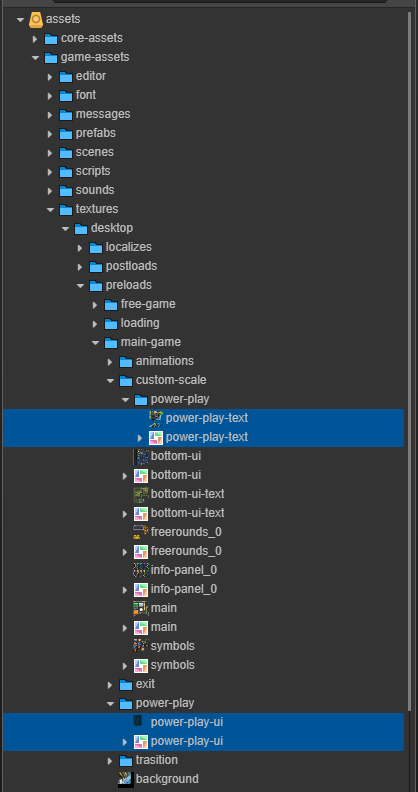Screen dimensions: 418x792
Task: Collapse the root assets node arrow
Action: pos(20,20)
